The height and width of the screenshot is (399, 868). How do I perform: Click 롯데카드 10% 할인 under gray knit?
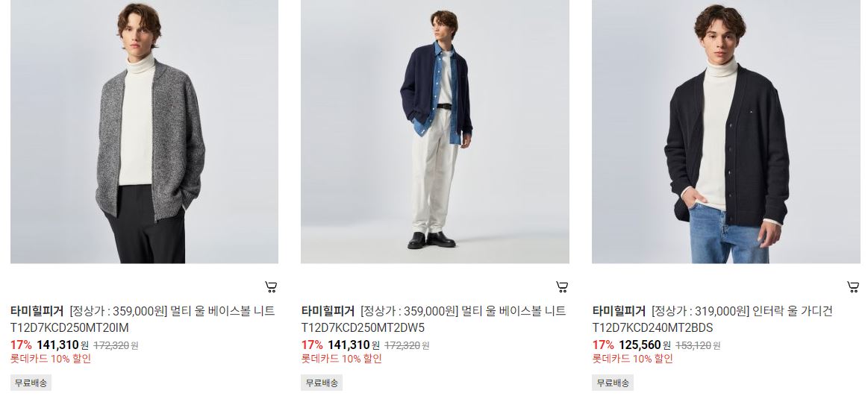[x=51, y=359]
